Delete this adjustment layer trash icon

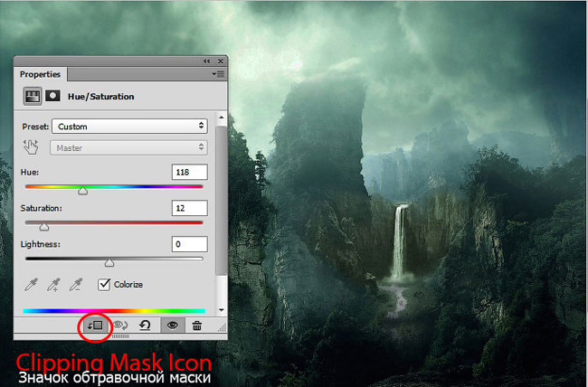coord(197,326)
